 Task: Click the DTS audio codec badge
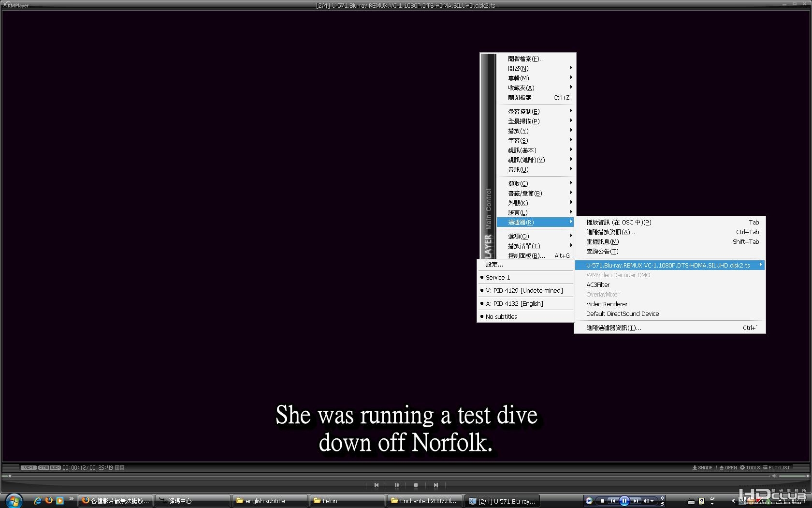[43, 467]
